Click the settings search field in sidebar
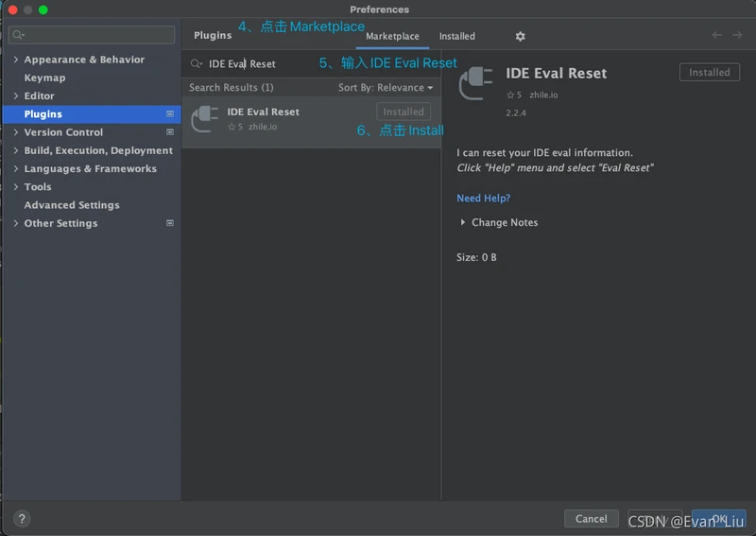This screenshot has width=756, height=536. (x=92, y=35)
